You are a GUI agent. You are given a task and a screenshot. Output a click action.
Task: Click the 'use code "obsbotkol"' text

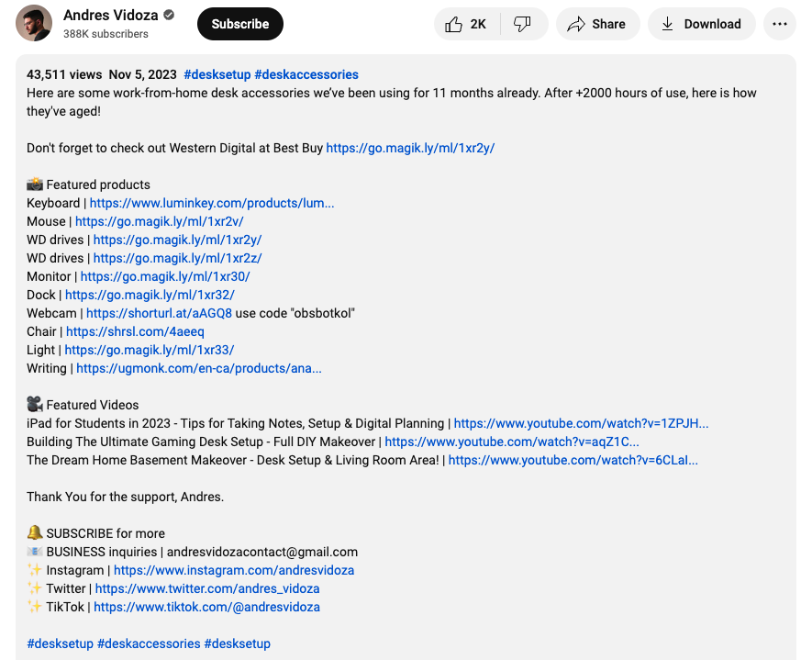click(x=295, y=313)
